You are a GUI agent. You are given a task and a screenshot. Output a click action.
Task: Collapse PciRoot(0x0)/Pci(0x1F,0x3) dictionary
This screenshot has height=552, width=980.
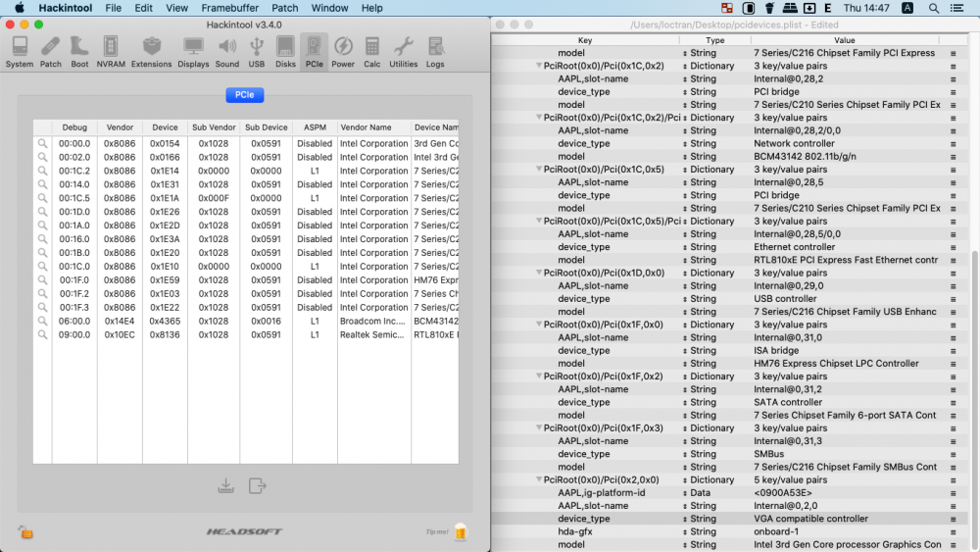pyautogui.click(x=539, y=428)
